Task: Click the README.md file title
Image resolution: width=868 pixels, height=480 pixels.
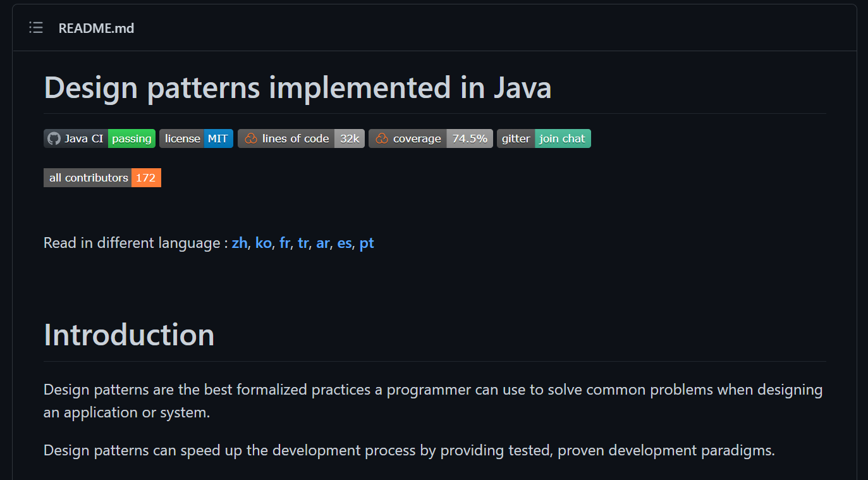Action: coord(96,28)
